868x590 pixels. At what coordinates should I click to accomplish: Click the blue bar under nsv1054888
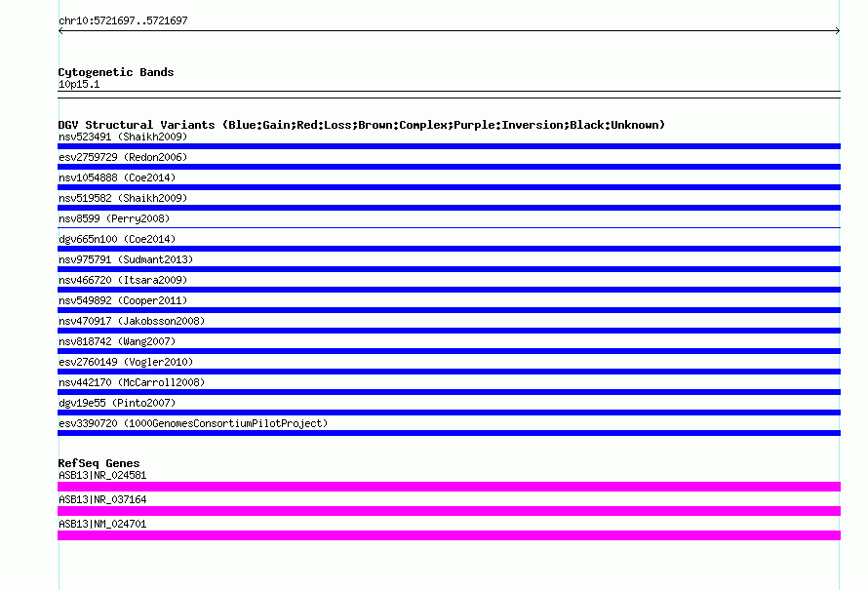449,187
